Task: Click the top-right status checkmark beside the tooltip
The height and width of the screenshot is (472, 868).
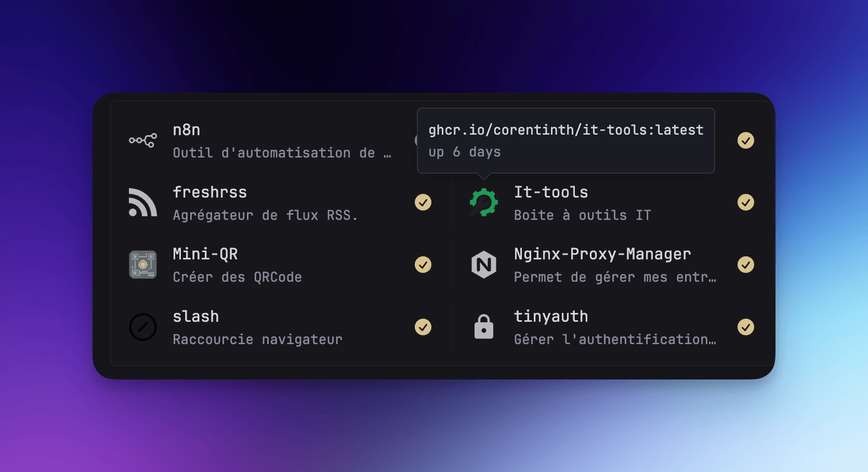Action: [x=746, y=140]
